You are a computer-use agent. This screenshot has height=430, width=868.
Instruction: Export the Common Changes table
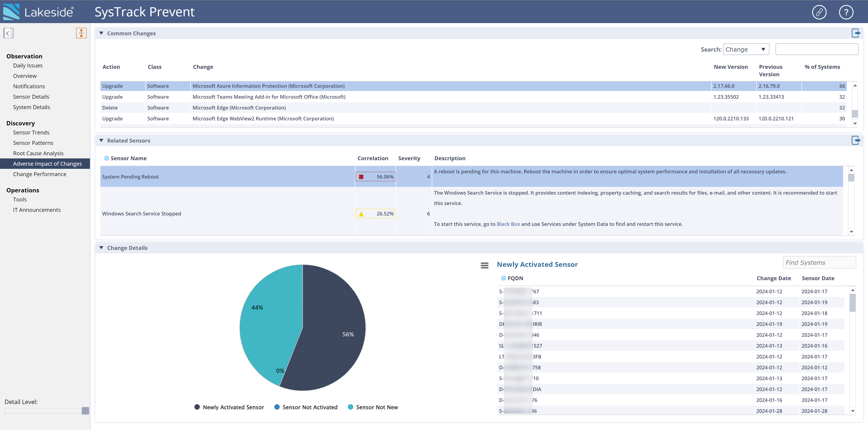[856, 33]
